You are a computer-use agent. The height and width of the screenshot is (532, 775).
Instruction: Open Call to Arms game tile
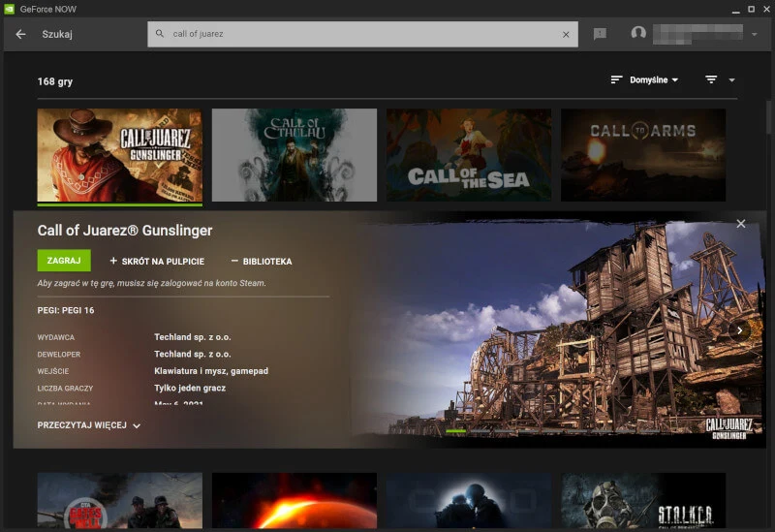[x=643, y=155]
